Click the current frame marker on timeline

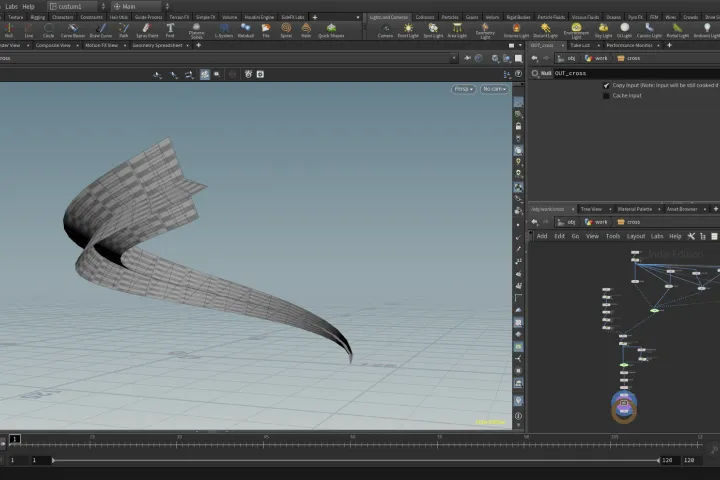click(15, 440)
